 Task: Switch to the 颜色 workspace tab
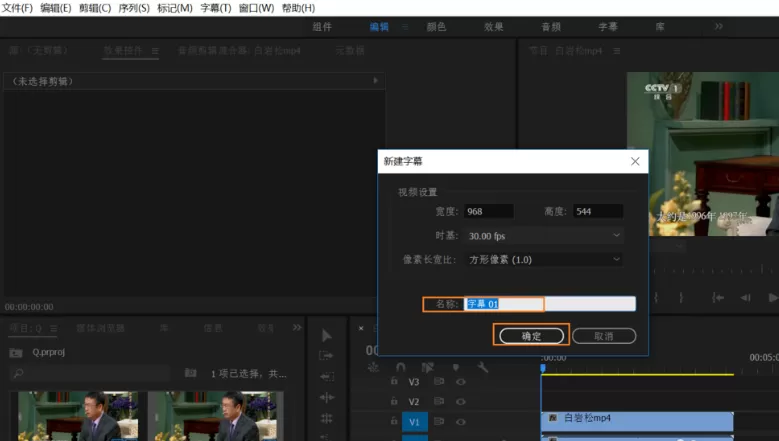[436, 27]
